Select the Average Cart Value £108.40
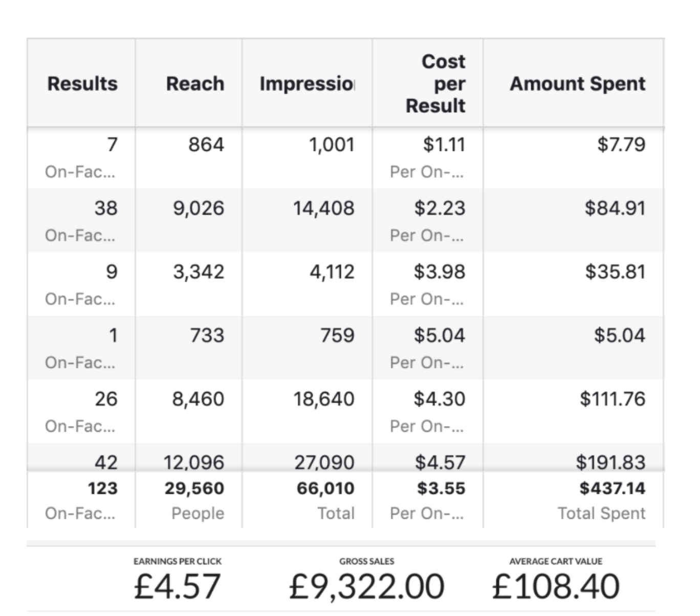This screenshot has width=700, height=616. 556,585
